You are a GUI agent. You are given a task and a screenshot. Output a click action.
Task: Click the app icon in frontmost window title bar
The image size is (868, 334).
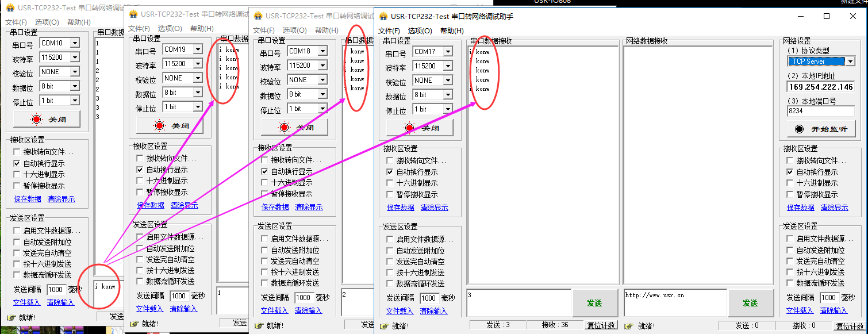pos(382,16)
